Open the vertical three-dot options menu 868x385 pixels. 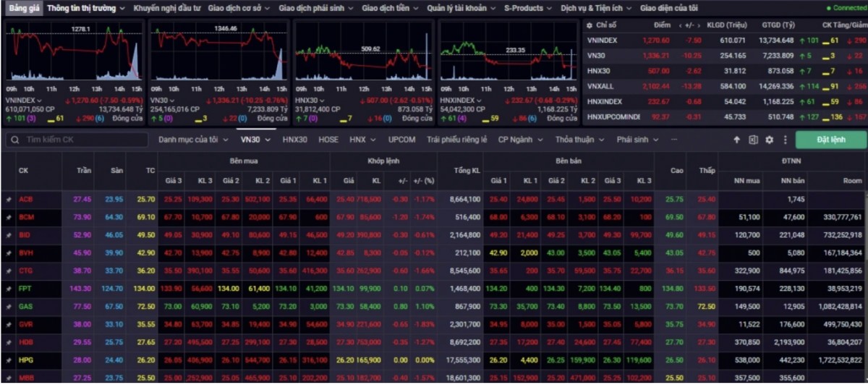tap(784, 140)
